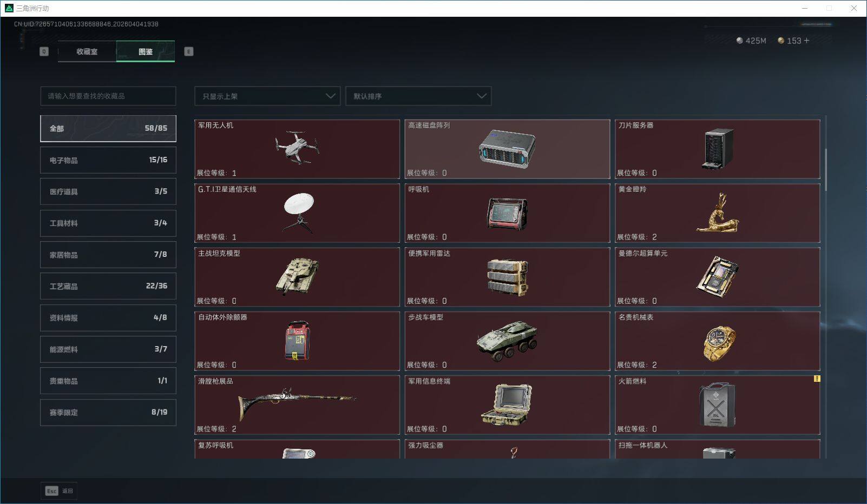Select the 图鉴 tab
Viewport: 867px width, 504px height.
[x=146, y=51]
